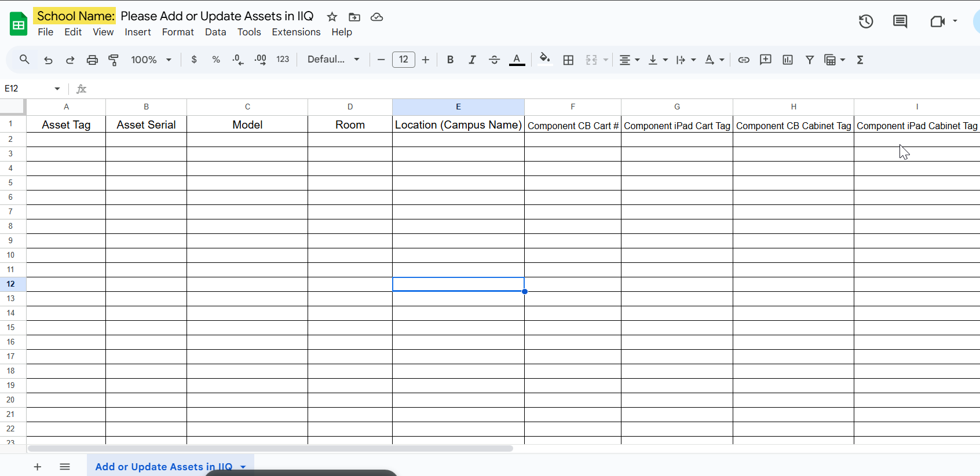Open the comments history icon
The width and height of the screenshot is (980, 476).
pyautogui.click(x=900, y=21)
